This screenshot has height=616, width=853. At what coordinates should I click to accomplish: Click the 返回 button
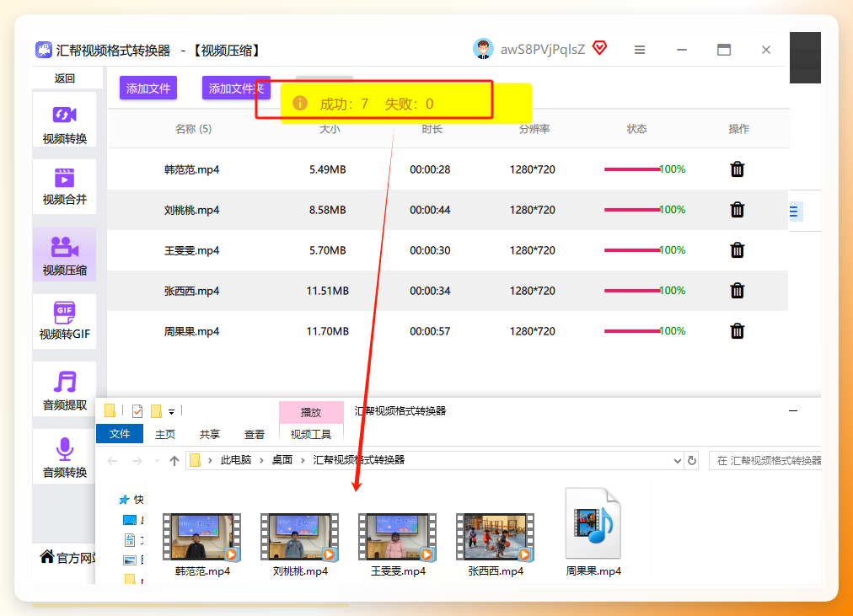click(65, 78)
